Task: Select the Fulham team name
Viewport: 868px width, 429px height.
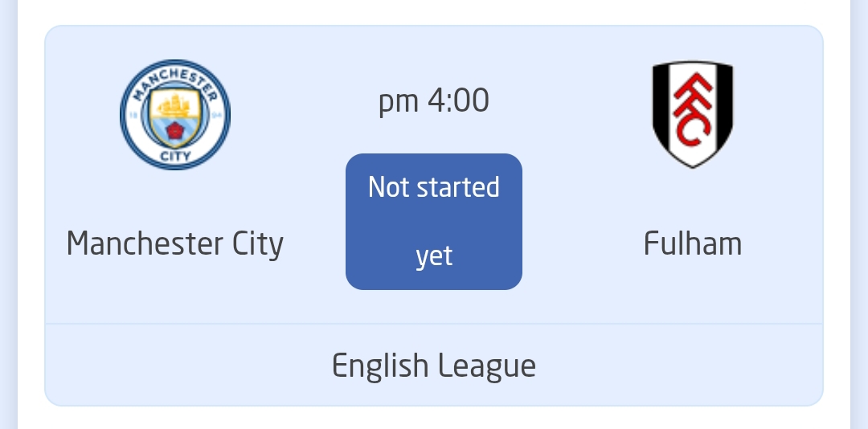Action: tap(693, 243)
